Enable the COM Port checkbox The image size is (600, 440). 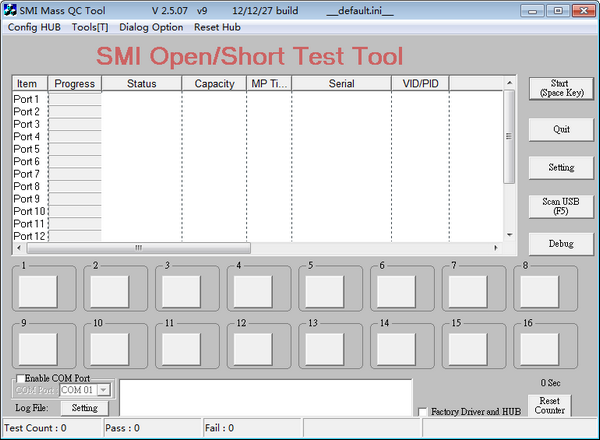click(x=22, y=378)
